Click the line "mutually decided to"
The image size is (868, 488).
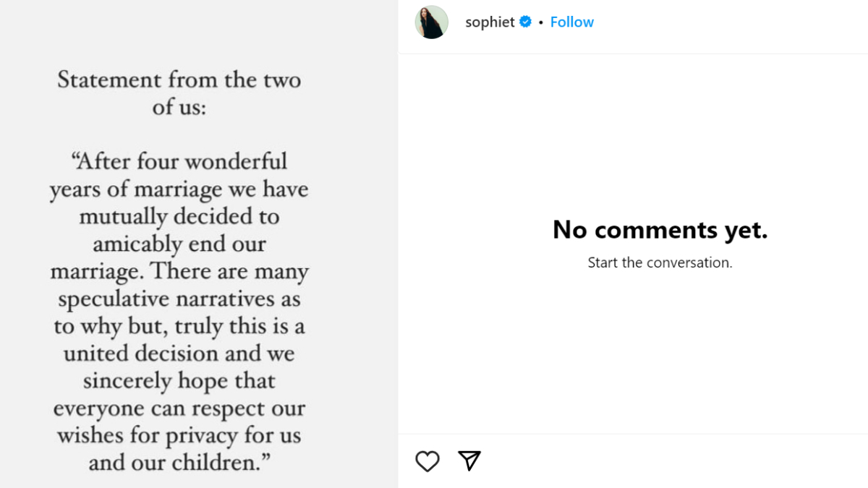[179, 216]
